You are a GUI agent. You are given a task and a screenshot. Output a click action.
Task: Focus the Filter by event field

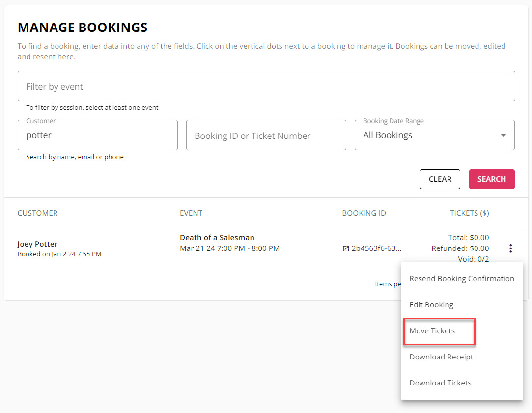pyautogui.click(x=266, y=86)
